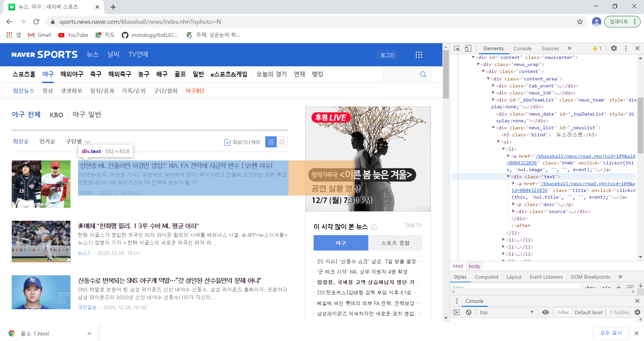Select 해외야구 in sports menu

click(72, 74)
